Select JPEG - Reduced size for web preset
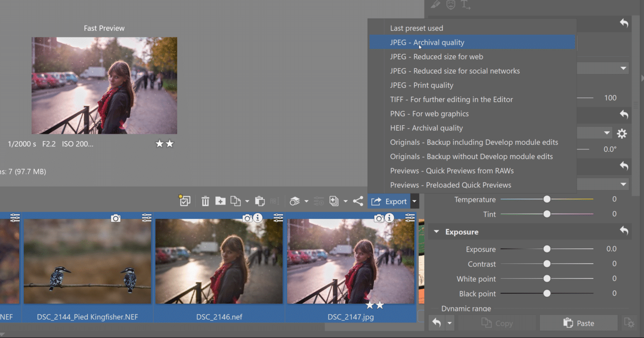This screenshot has height=338, width=644. [x=437, y=56]
